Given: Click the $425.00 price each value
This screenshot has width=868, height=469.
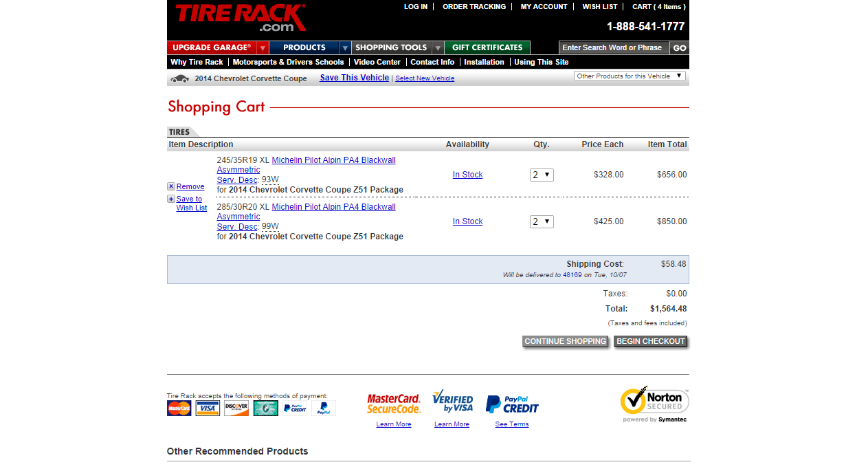Looking at the screenshot, I should pos(609,221).
